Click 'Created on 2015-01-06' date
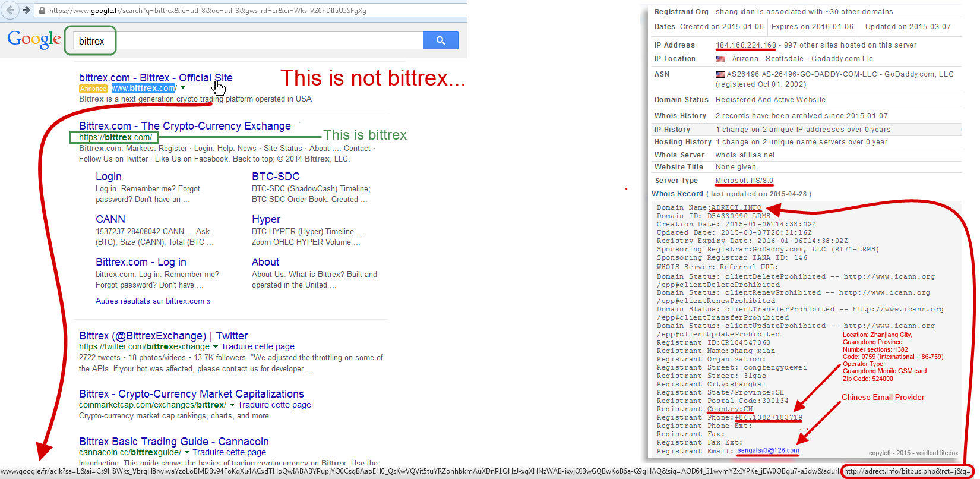The image size is (980, 479). (722, 27)
